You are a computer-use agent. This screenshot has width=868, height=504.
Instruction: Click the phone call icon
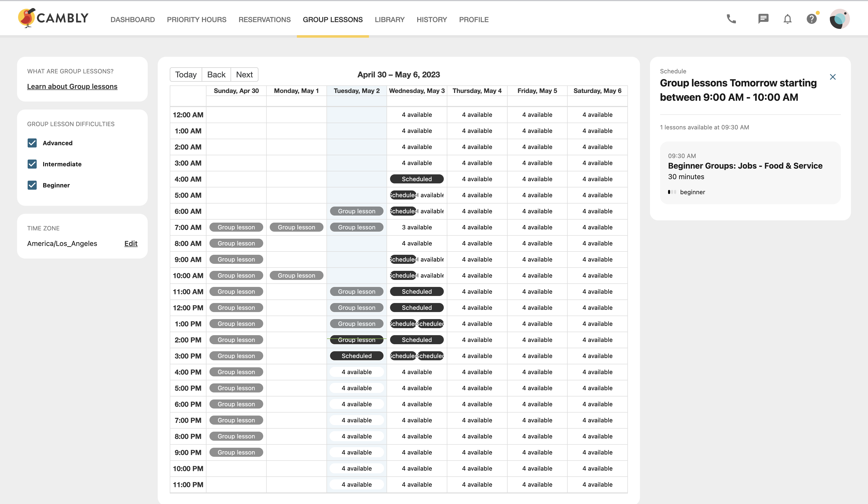tap(731, 19)
